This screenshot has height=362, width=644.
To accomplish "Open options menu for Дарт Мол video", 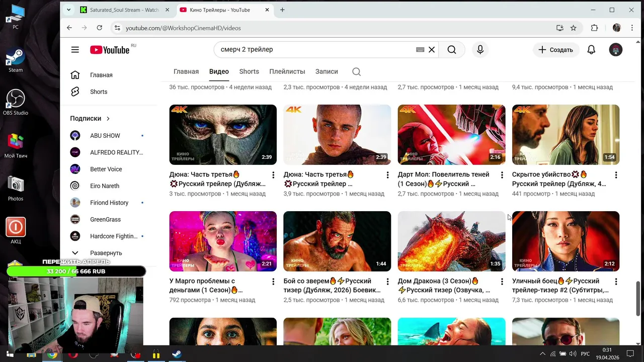I will coord(502,175).
